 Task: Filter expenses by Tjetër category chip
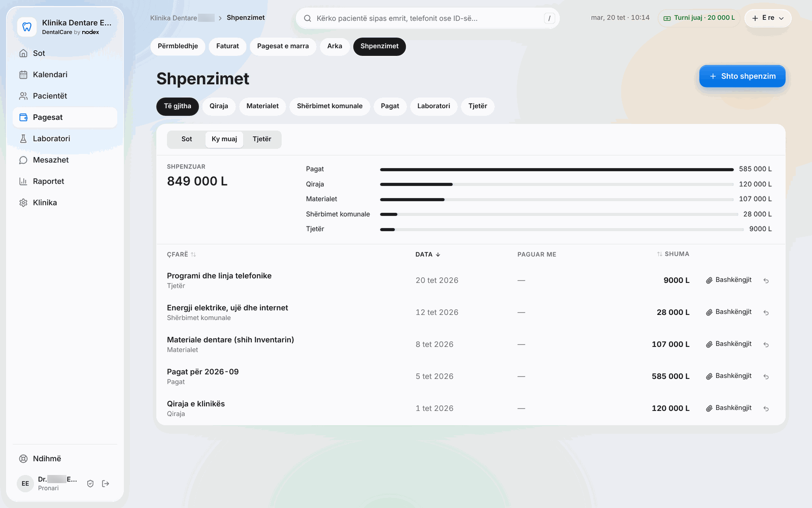click(x=478, y=106)
